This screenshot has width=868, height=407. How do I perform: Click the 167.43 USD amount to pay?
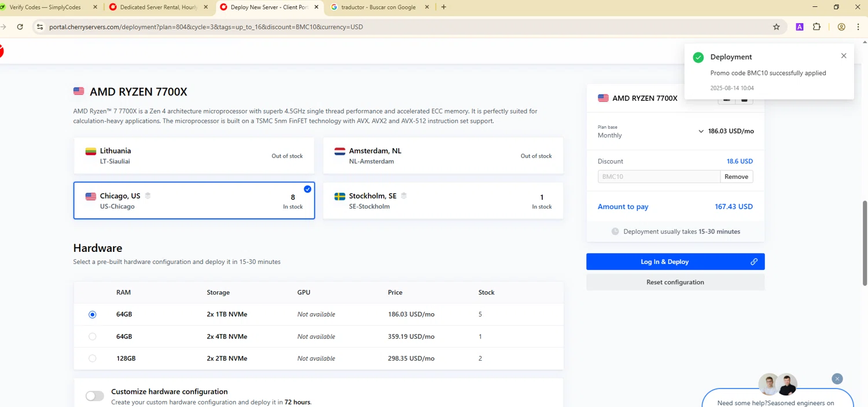(734, 207)
